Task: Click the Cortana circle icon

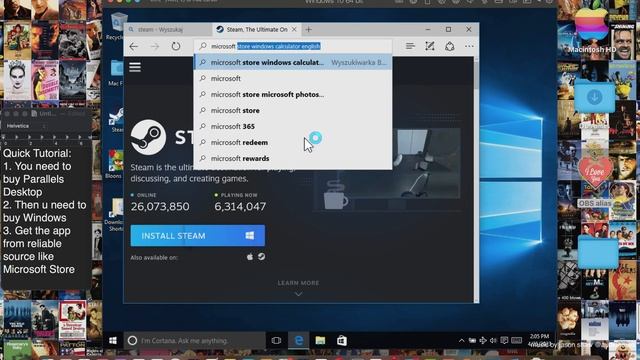Action: click(x=132, y=340)
